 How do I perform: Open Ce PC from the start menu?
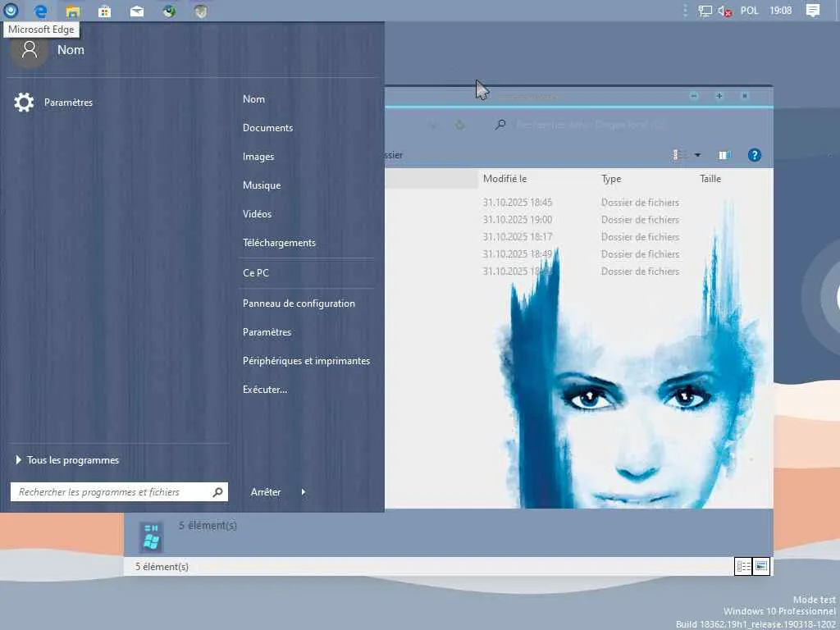click(256, 272)
